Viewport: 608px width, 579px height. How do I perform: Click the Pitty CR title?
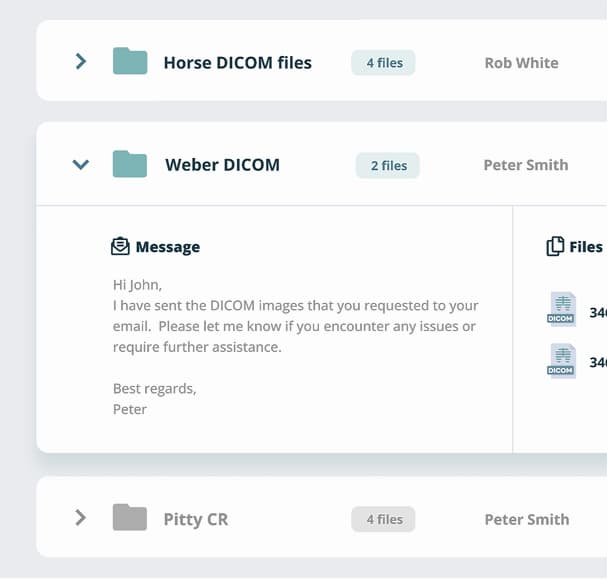coord(196,519)
